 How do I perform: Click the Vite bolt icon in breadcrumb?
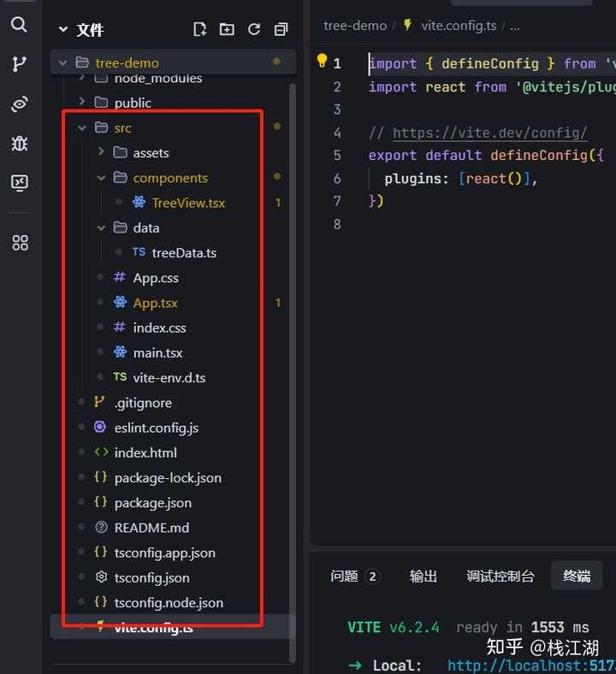point(407,25)
